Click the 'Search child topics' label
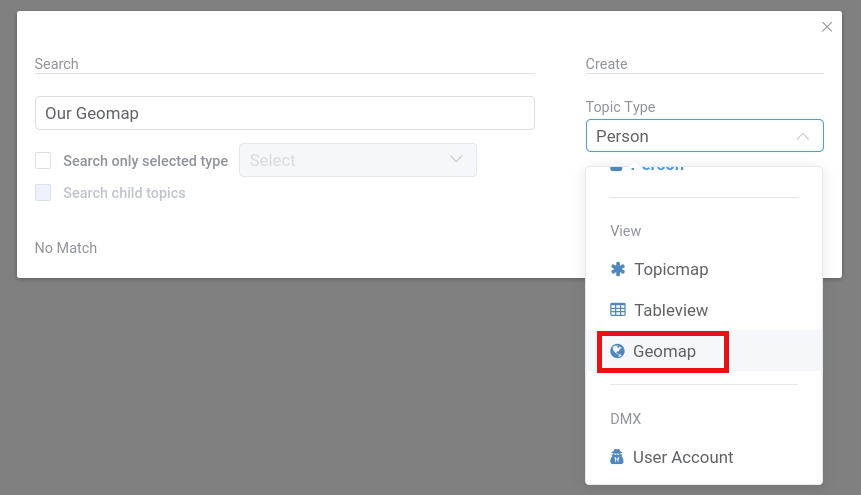The height and width of the screenshot is (495, 861). [x=124, y=193]
